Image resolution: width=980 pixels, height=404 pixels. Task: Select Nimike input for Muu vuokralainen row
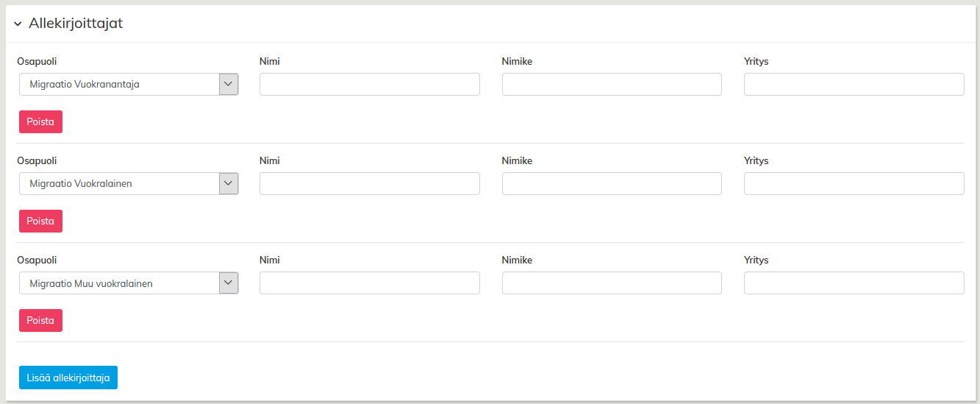tap(612, 283)
